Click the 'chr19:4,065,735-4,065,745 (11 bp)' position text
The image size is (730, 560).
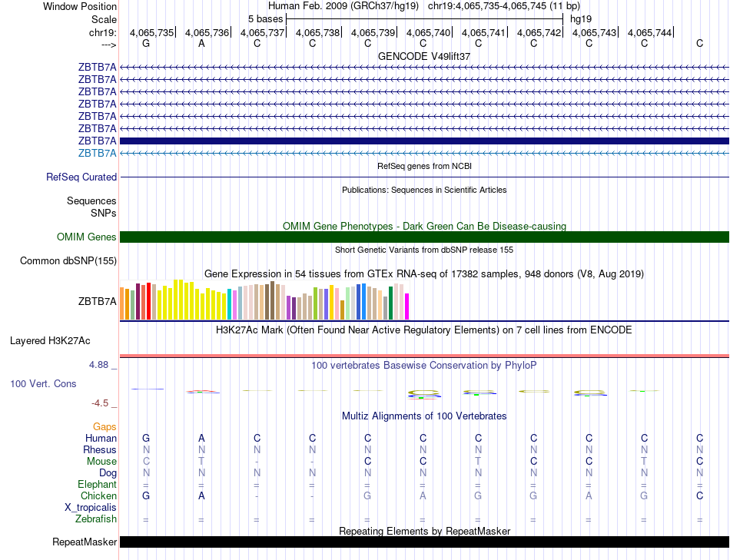504,6
